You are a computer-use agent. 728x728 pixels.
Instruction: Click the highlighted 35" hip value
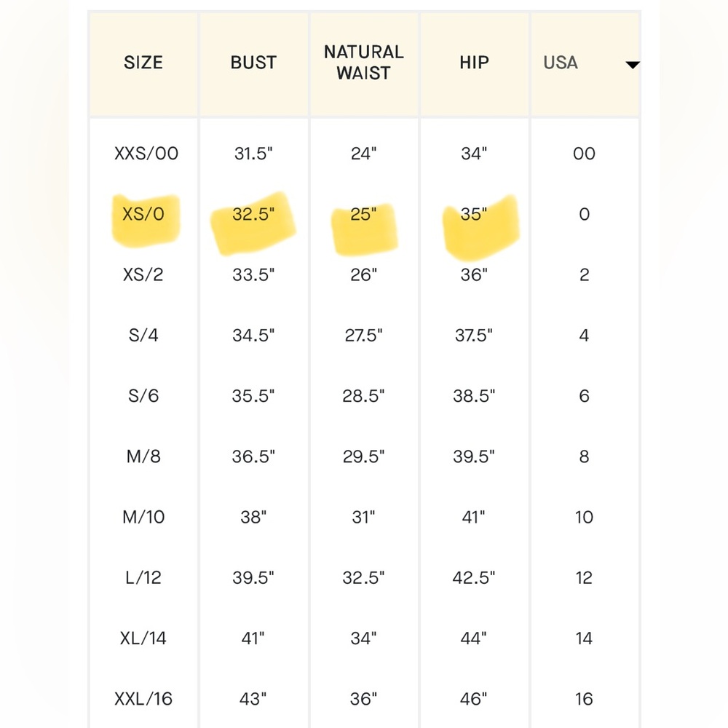(x=474, y=214)
